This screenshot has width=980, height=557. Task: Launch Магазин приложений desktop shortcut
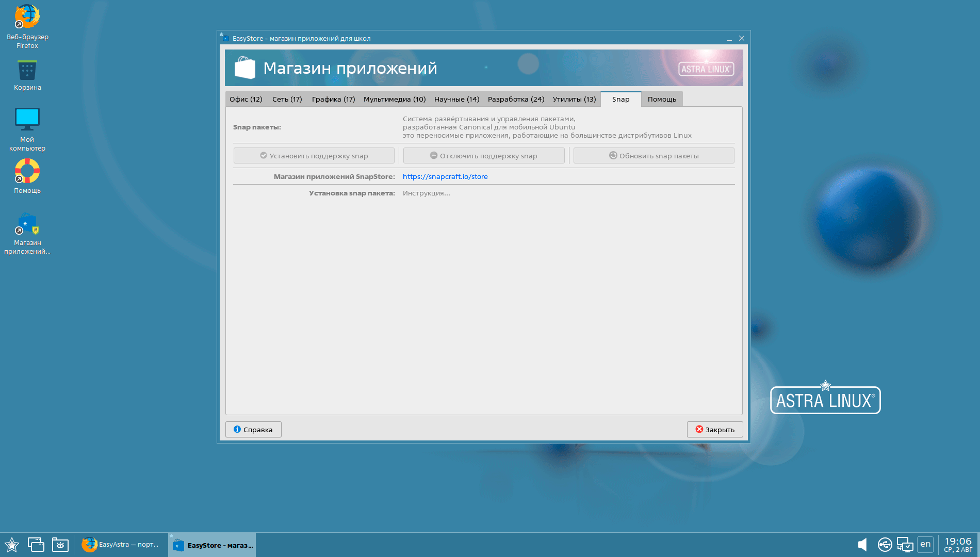coord(27,225)
